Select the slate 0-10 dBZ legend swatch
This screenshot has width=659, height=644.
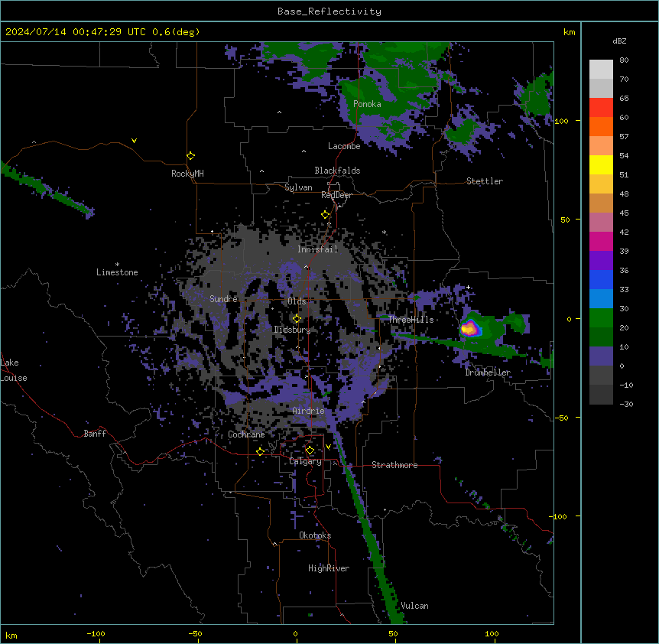[601, 356]
